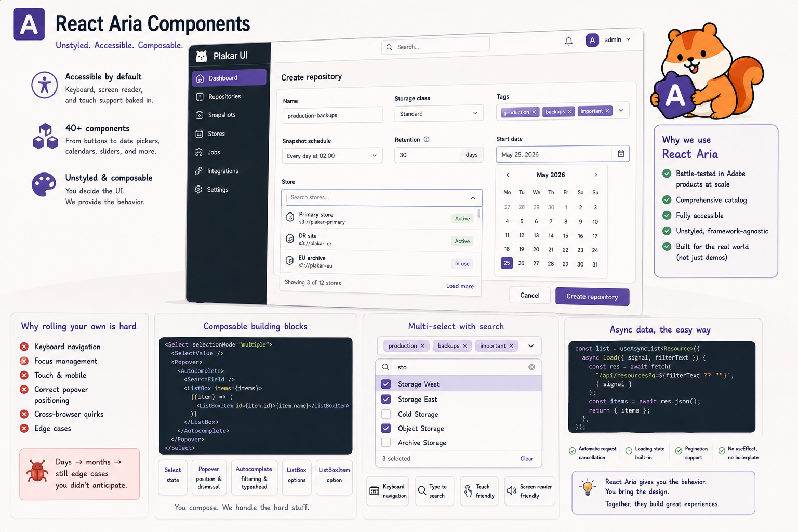Viewport: 798px width, 532px height.
Task: Click the Snapshots sidebar icon
Action: click(x=199, y=115)
